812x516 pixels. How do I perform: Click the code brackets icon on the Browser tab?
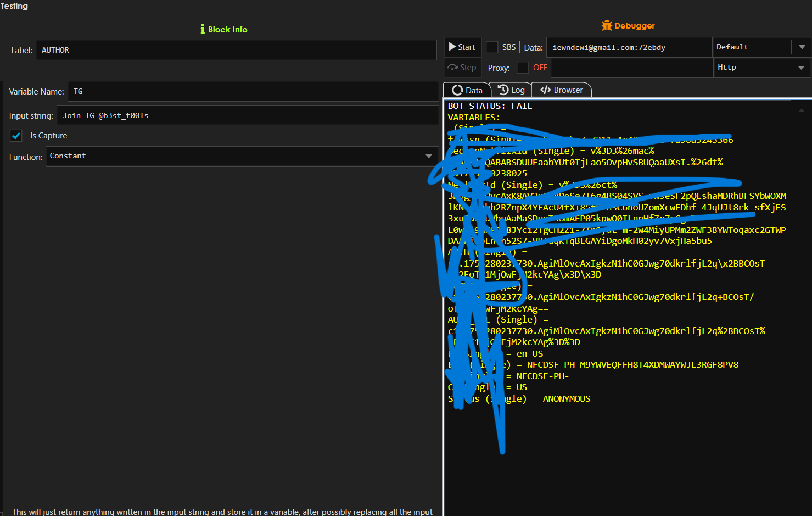tap(545, 90)
